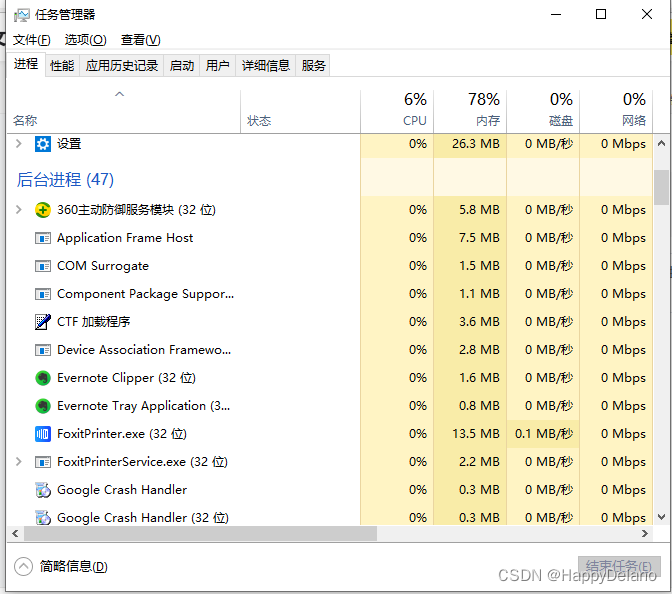672x594 pixels.
Task: Switch to the 应用历史记录 tab
Action: pos(122,66)
